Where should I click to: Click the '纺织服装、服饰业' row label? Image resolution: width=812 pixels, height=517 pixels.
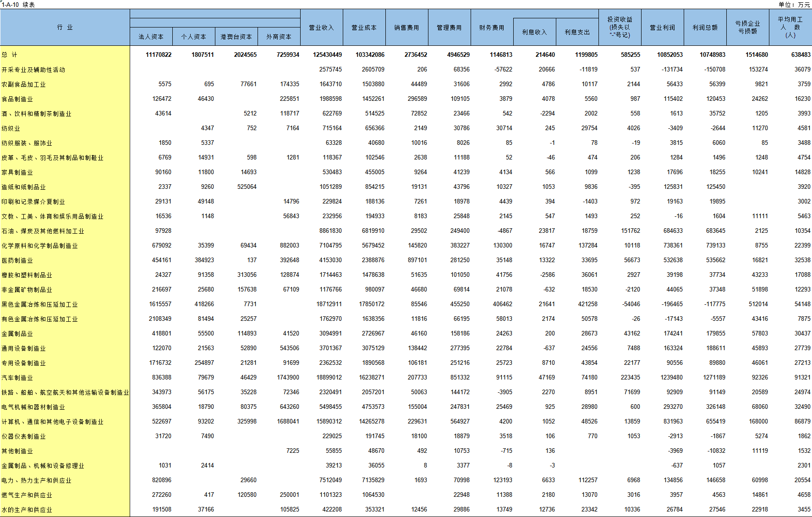tap(27, 143)
